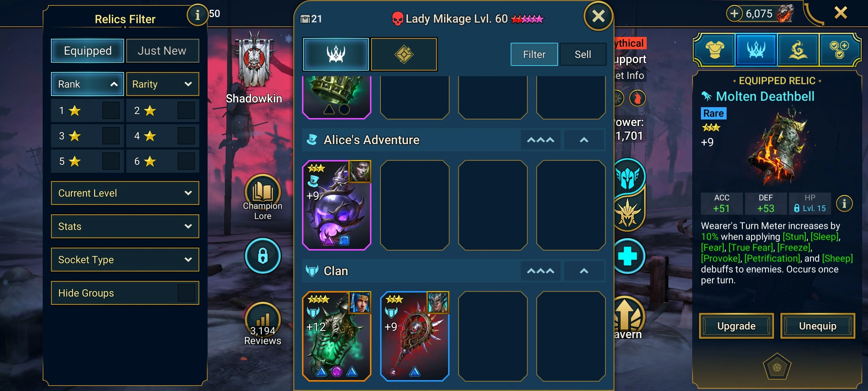Select the blessings circles tab icon

[839, 50]
